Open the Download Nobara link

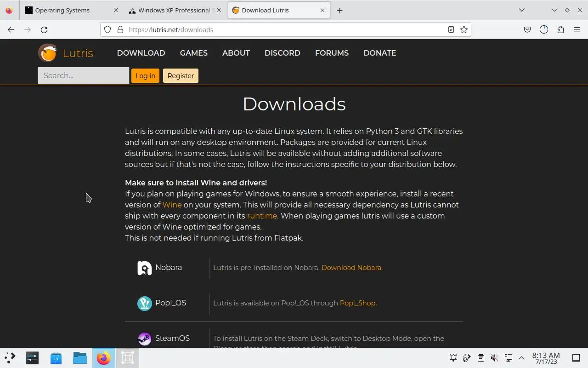[x=351, y=268]
